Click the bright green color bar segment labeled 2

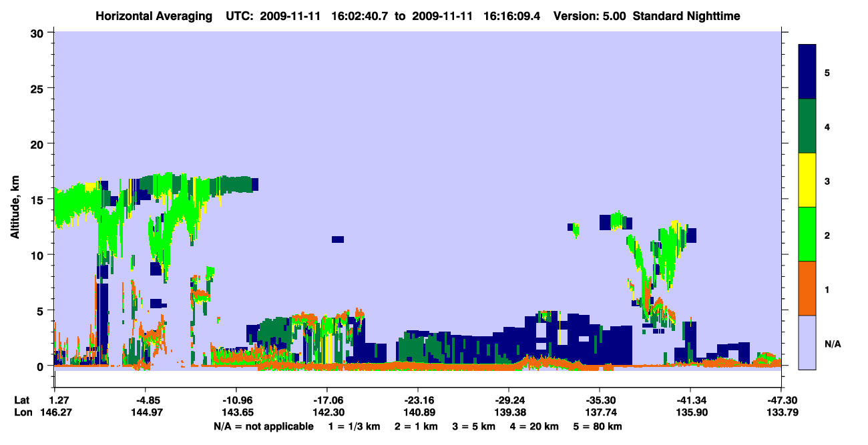tap(807, 234)
